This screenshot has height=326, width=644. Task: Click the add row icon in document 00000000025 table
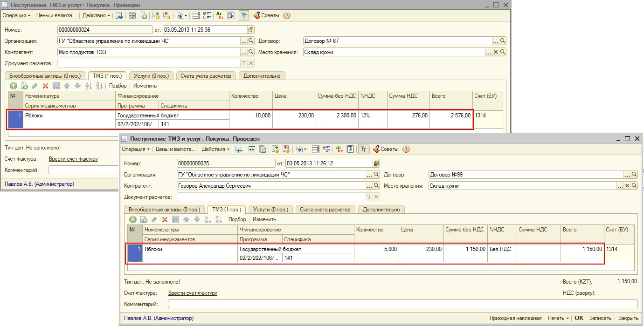pyautogui.click(x=133, y=219)
